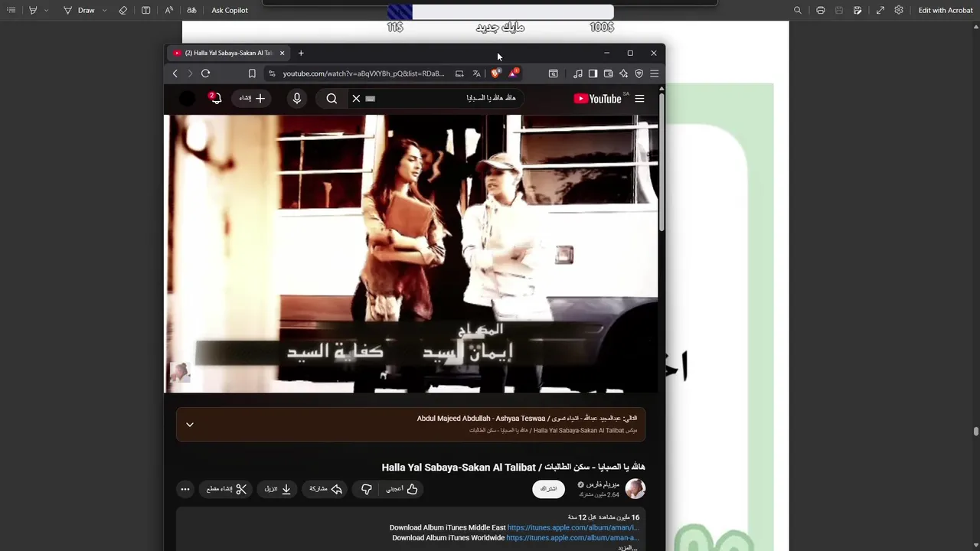This screenshot has height=551, width=980.
Task: Open YouTube notifications bell
Action: [x=215, y=98]
